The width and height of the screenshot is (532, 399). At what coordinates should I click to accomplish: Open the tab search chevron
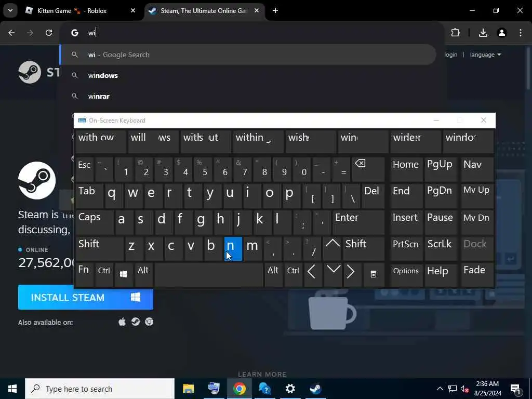[10, 10]
